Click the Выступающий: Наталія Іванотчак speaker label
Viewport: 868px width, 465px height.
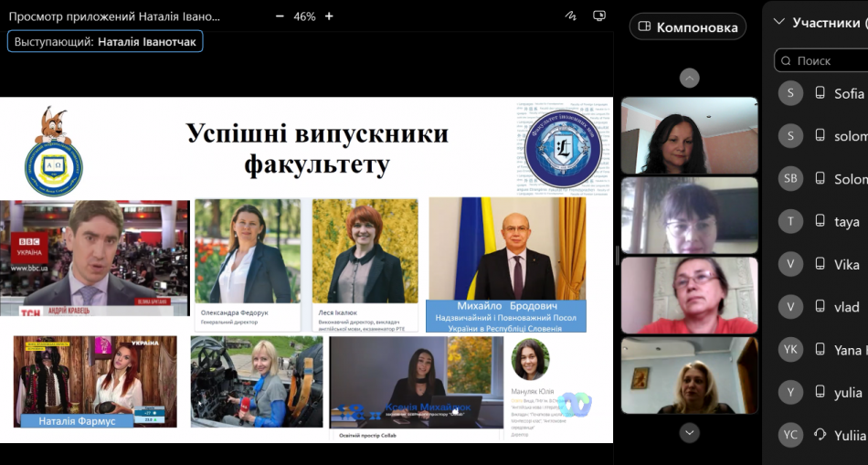[x=105, y=41]
